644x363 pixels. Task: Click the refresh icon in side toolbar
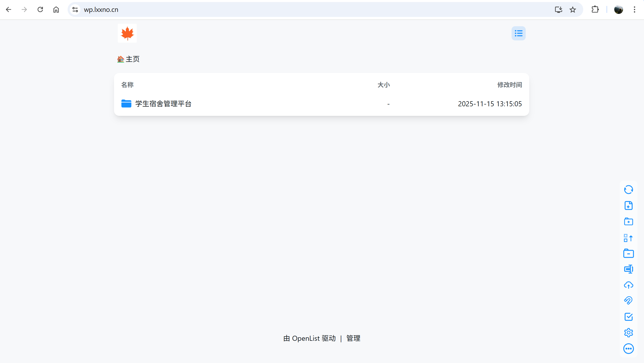tap(628, 190)
